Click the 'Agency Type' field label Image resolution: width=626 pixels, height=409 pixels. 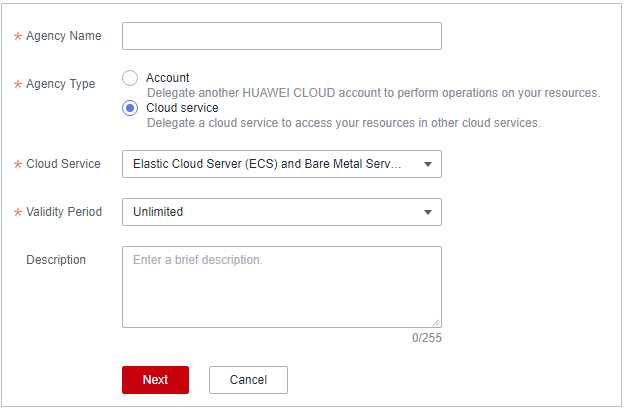click(61, 84)
